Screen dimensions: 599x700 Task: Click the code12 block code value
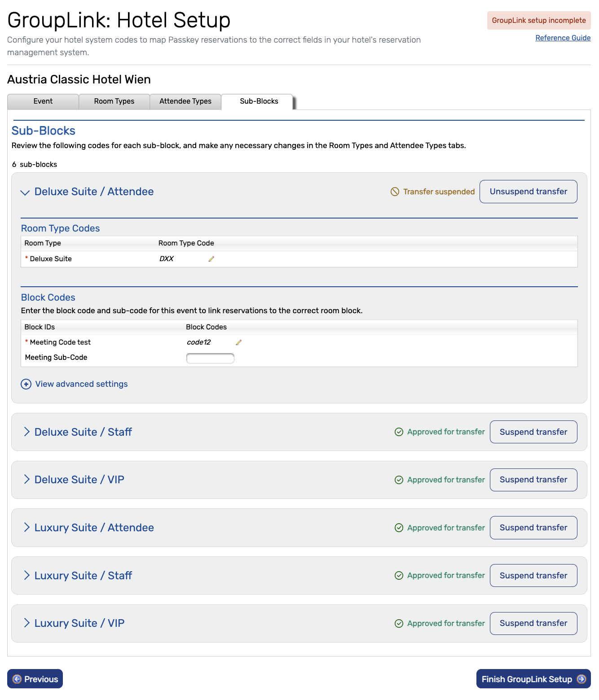point(198,342)
